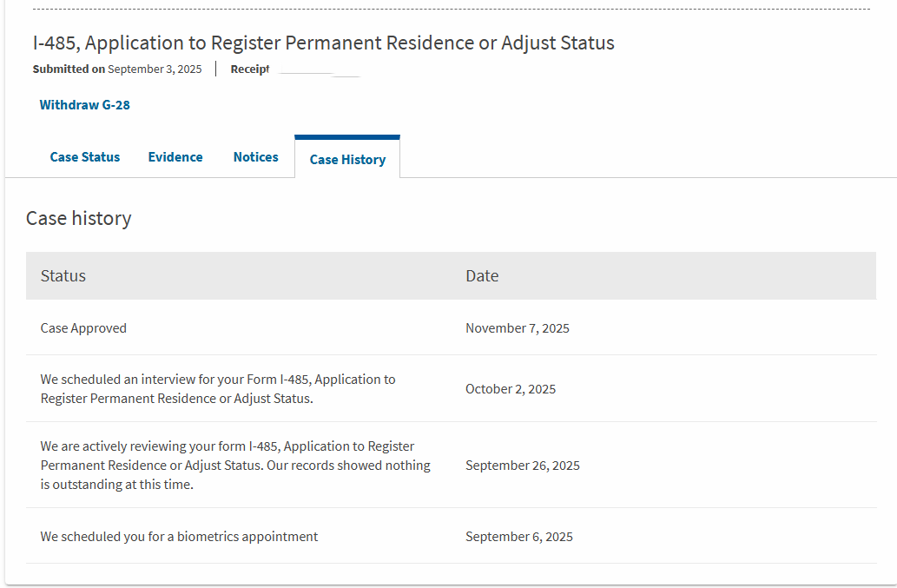Viewport: 897px width, 588px height.
Task: Click the September 26, 2025 date
Action: coord(523,466)
